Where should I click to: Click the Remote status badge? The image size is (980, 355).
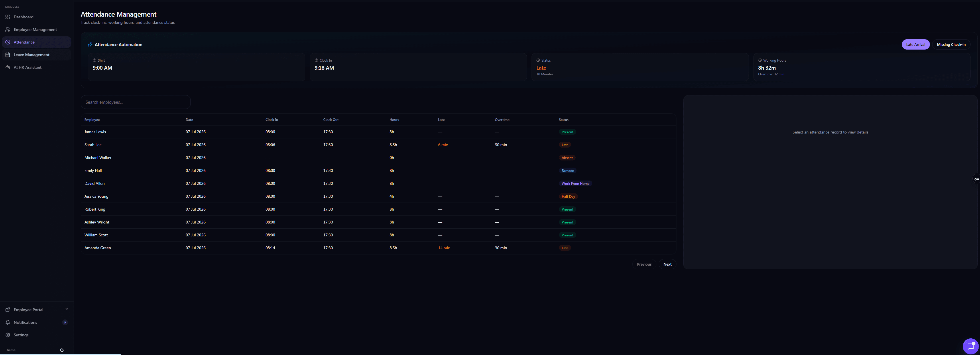pyautogui.click(x=567, y=170)
